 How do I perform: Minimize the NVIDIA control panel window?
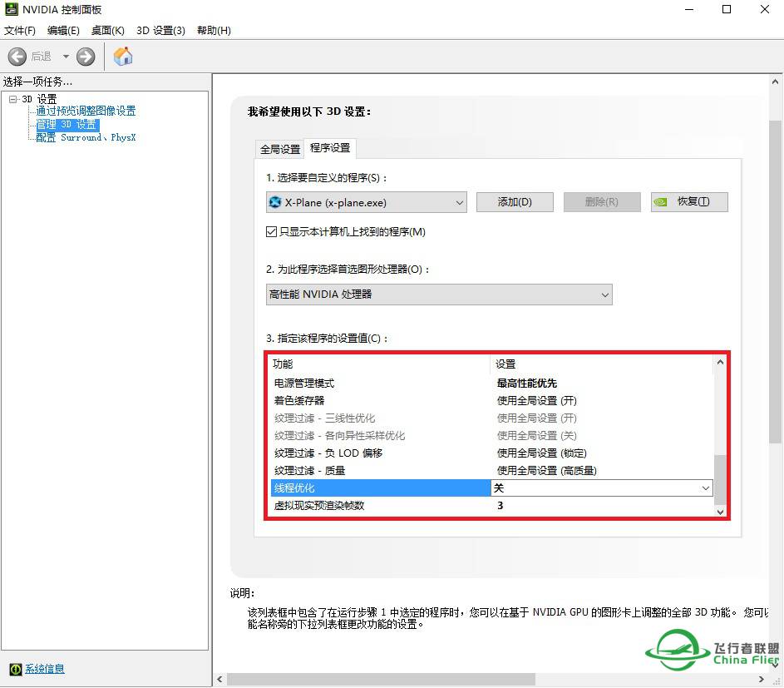pyautogui.click(x=689, y=9)
